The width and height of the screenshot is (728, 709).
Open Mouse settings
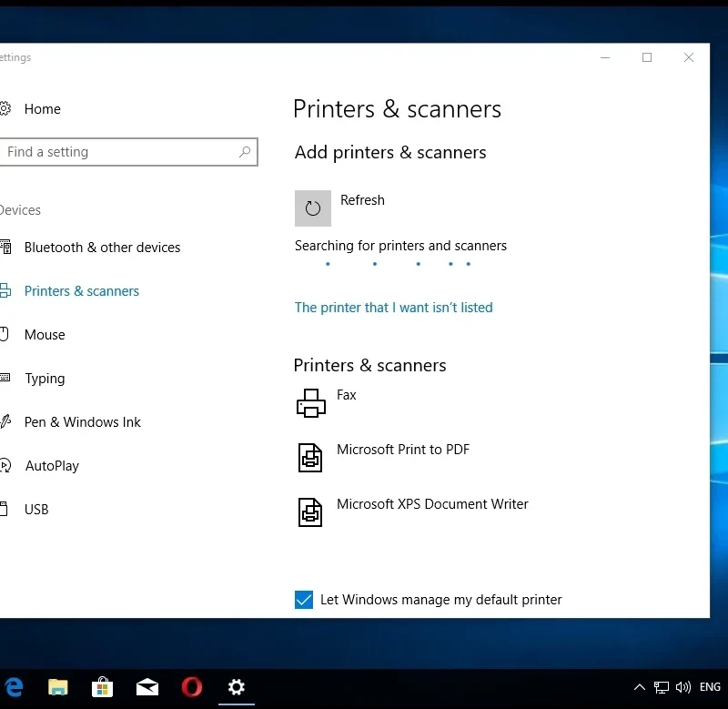pos(45,335)
